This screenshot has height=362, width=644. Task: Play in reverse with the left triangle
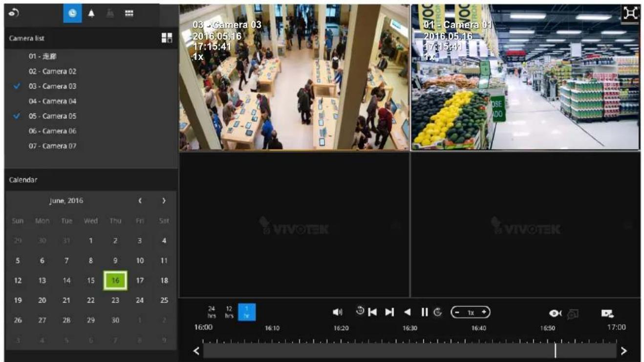(407, 312)
